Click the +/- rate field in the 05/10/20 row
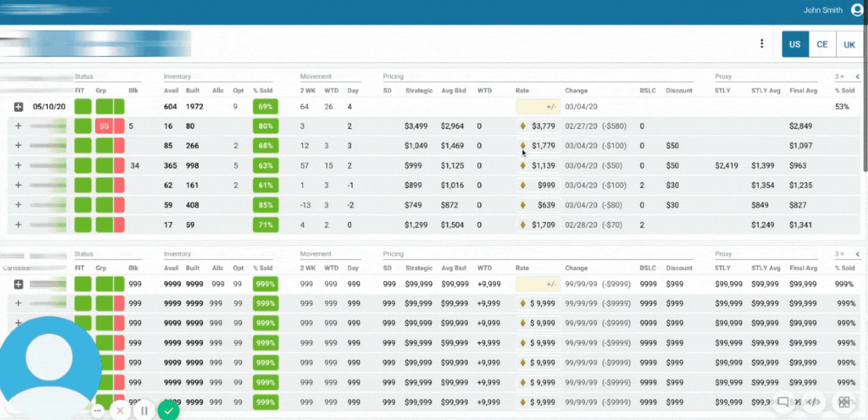 pos(538,107)
